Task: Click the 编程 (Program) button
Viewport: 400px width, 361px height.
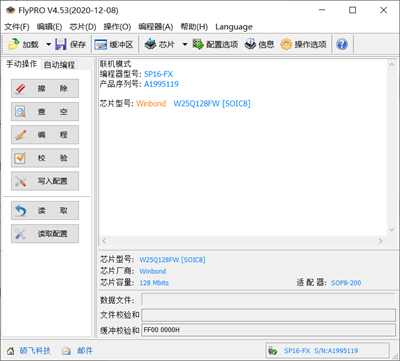Action: tap(45, 135)
